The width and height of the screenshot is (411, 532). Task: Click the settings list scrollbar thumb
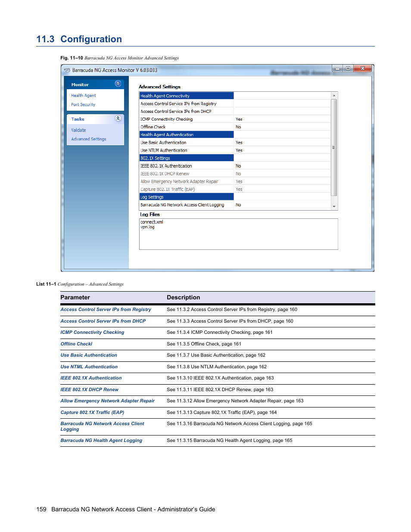pos(334,147)
